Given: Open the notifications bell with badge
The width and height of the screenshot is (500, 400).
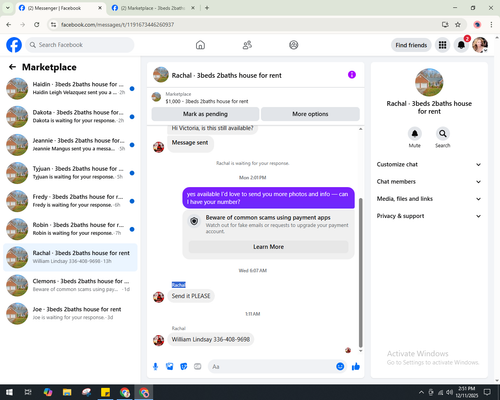Looking at the screenshot, I should 461,45.
